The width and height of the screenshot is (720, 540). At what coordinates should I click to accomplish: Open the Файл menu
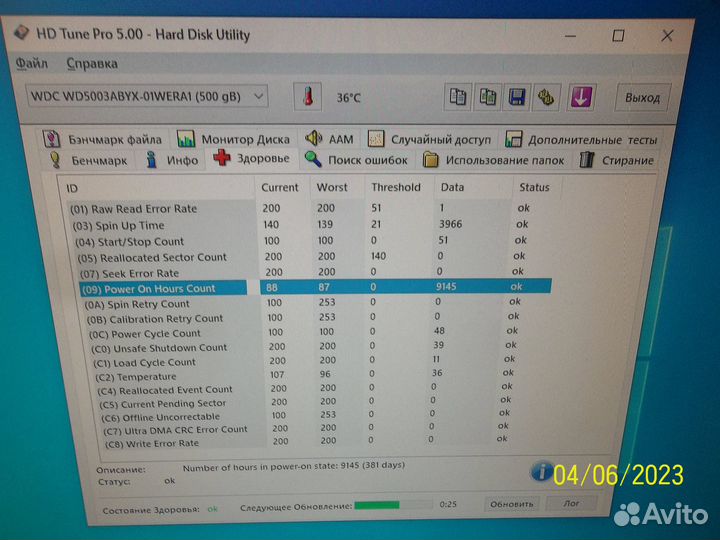(x=32, y=63)
